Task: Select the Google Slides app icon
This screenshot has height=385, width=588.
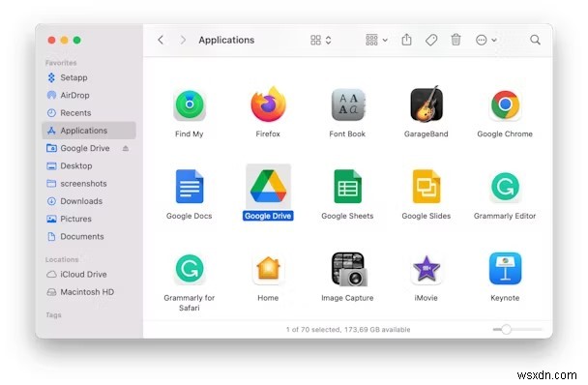Action: [426, 187]
